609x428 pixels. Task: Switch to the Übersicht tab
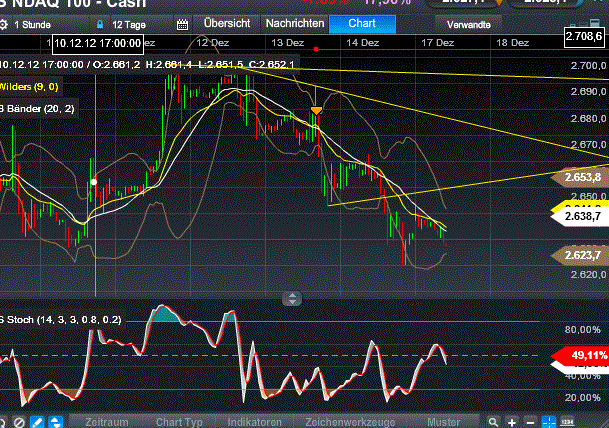point(227,22)
